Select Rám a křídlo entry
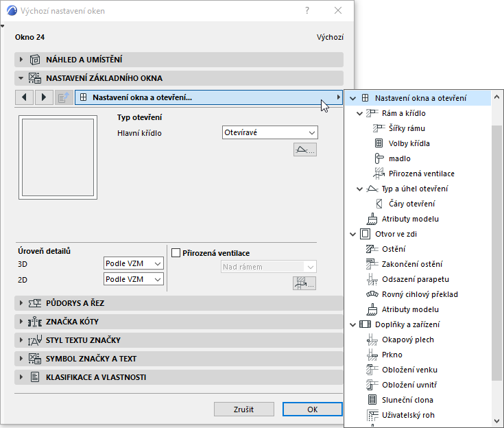The image size is (504, 428). point(404,113)
